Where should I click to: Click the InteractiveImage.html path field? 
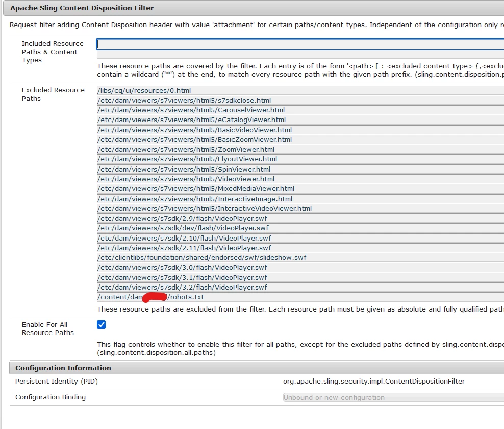300,199
